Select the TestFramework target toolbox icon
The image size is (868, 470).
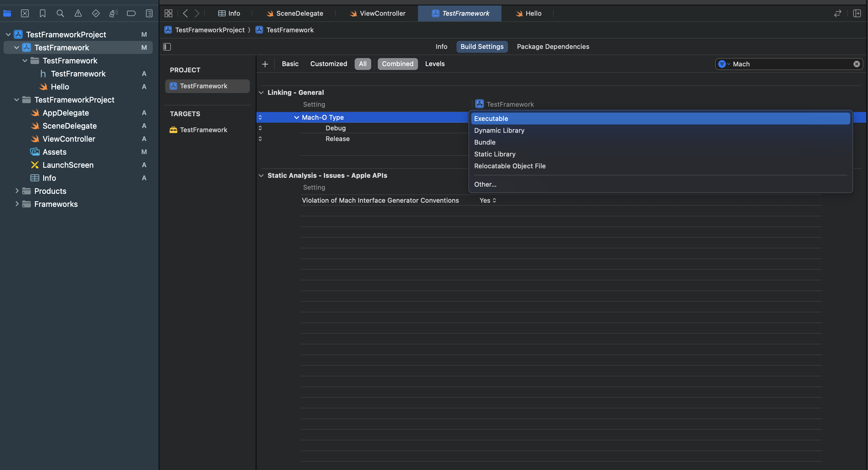(x=173, y=130)
